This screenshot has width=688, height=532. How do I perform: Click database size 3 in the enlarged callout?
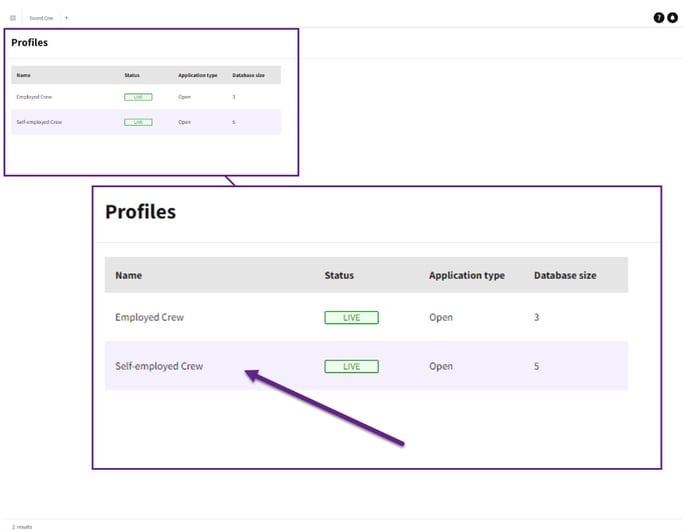point(536,317)
